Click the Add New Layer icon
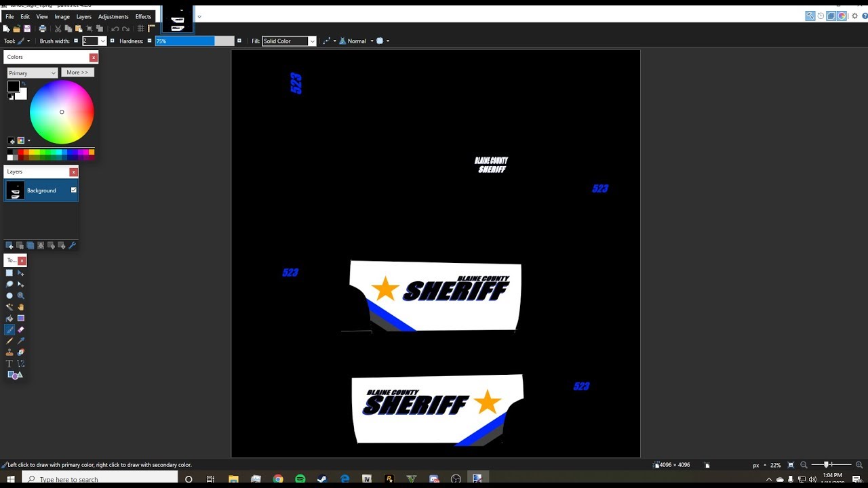Image resolution: width=868 pixels, height=488 pixels. click(9, 245)
